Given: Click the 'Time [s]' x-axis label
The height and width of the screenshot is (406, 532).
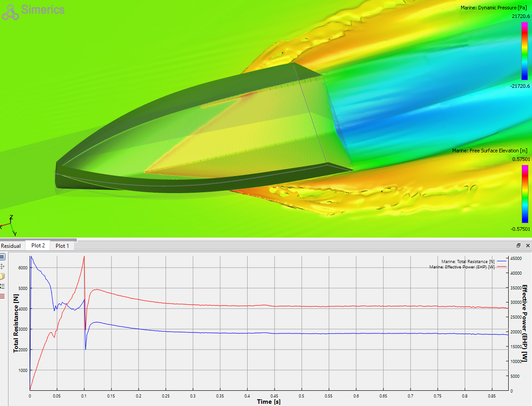Looking at the screenshot, I should click(x=269, y=402).
